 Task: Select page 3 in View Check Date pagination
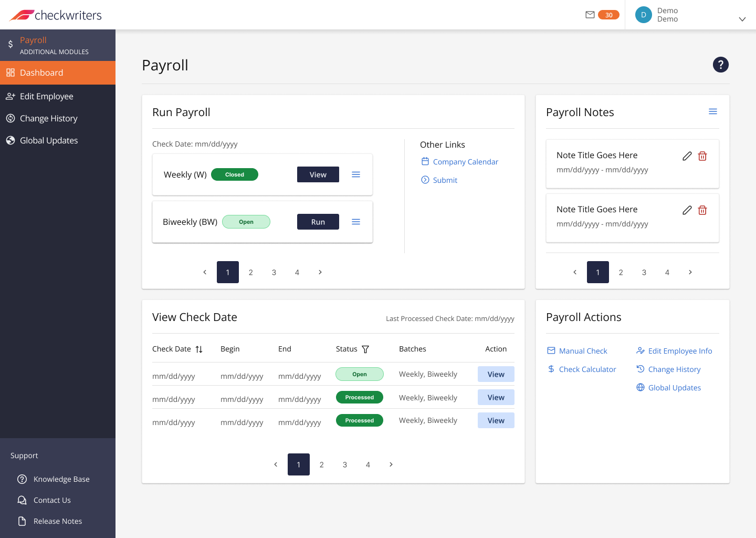[x=345, y=464]
